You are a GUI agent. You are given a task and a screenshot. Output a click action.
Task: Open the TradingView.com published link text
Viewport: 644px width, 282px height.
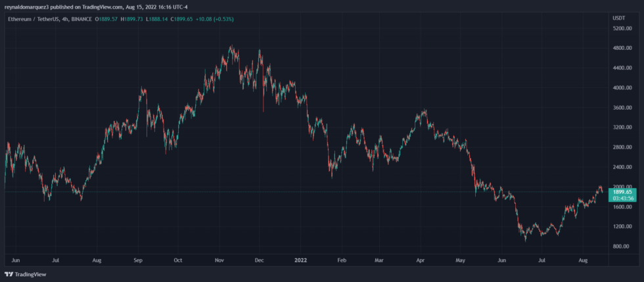tap(102, 7)
